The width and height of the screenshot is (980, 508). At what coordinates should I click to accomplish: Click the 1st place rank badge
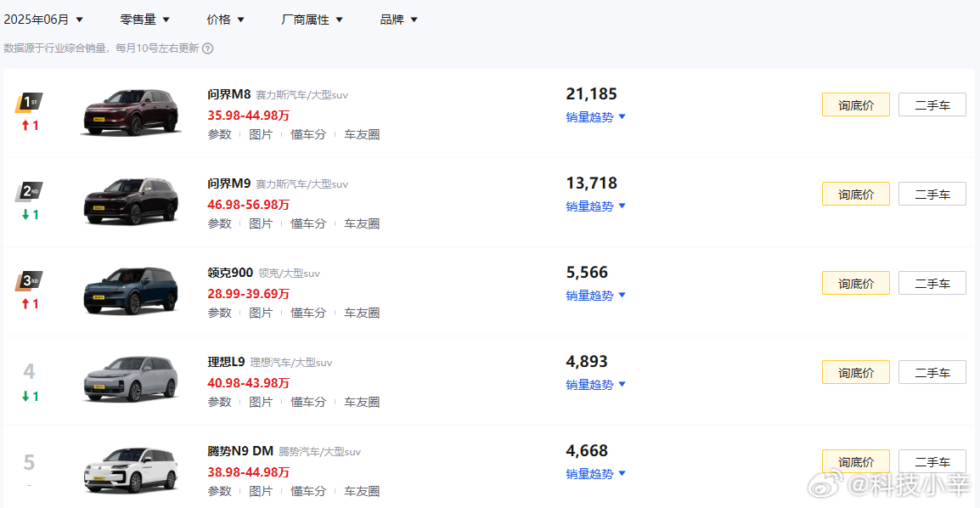(29, 103)
